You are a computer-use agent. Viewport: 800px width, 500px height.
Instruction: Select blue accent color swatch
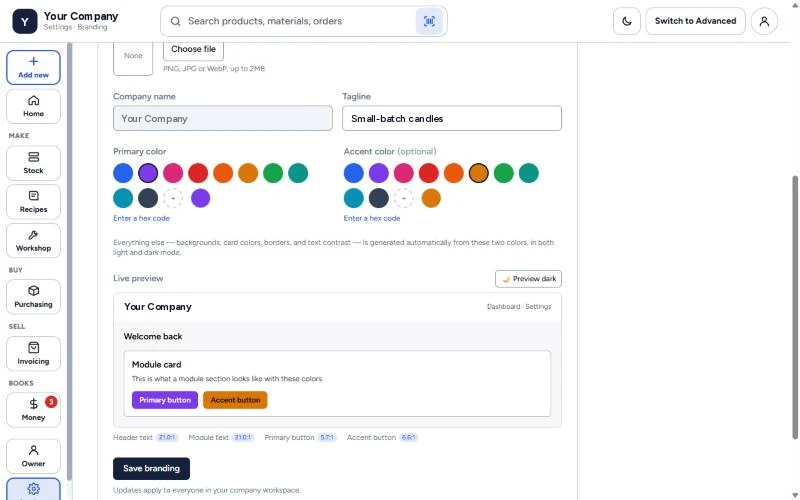(x=354, y=173)
